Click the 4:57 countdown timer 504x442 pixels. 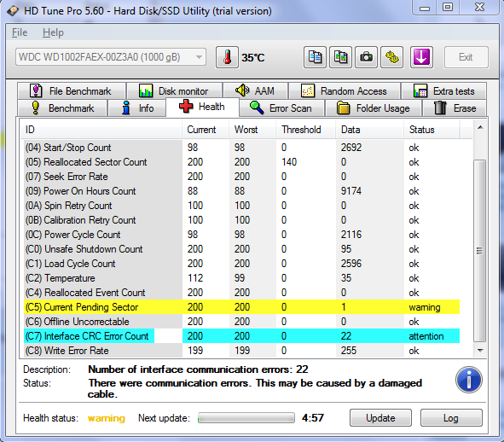click(313, 418)
